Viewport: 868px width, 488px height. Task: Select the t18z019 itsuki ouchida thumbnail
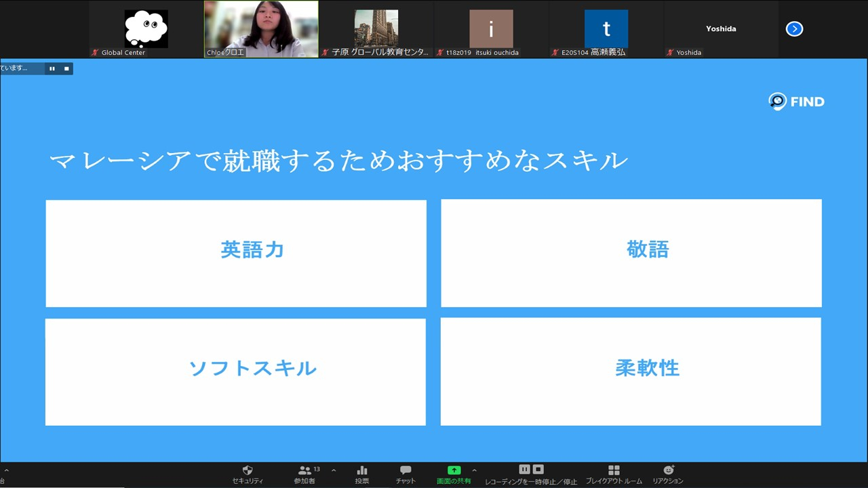click(x=491, y=29)
